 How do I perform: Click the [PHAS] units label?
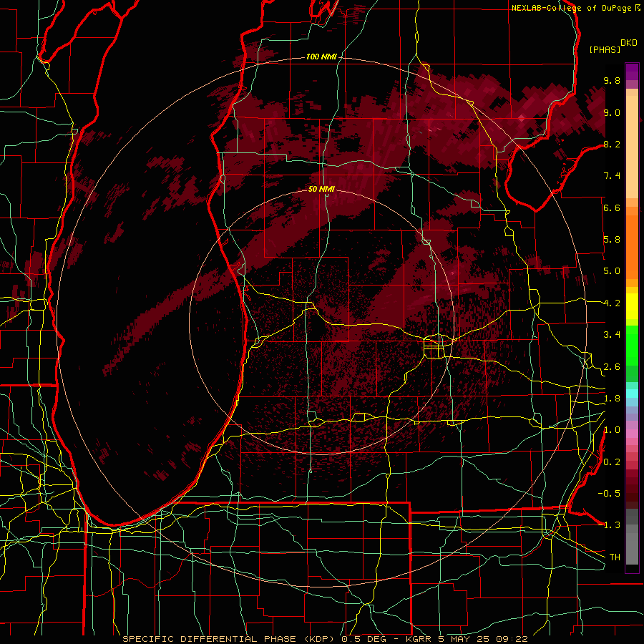pos(605,49)
